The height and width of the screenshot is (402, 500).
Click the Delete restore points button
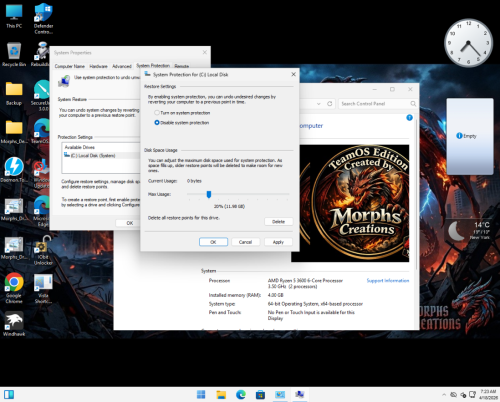tap(278, 222)
